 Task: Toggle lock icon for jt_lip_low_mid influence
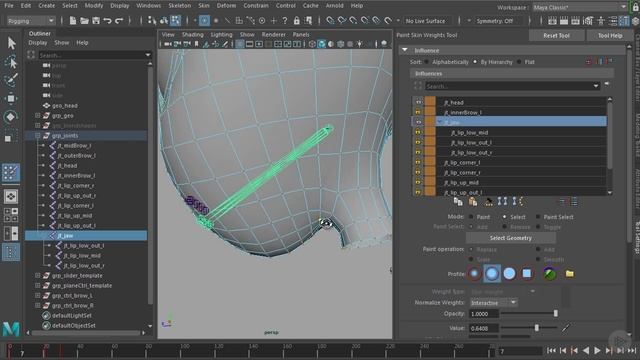click(x=418, y=132)
